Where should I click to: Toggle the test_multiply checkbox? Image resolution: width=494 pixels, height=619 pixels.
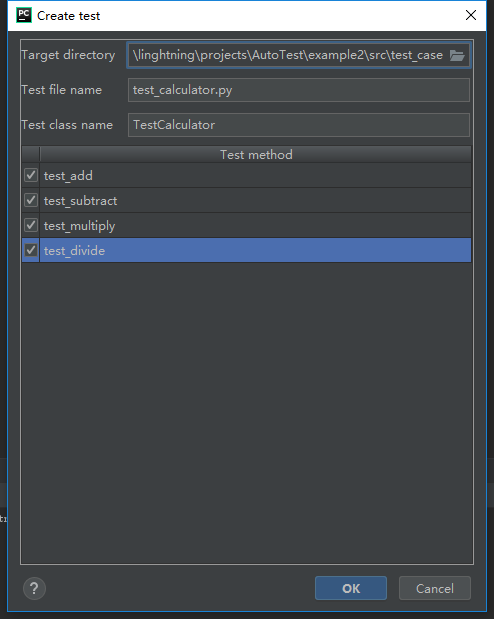(31, 225)
